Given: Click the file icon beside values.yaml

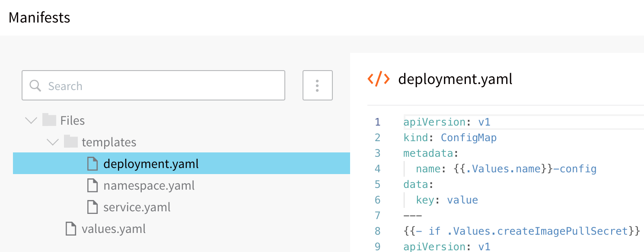Looking at the screenshot, I should pos(70,229).
